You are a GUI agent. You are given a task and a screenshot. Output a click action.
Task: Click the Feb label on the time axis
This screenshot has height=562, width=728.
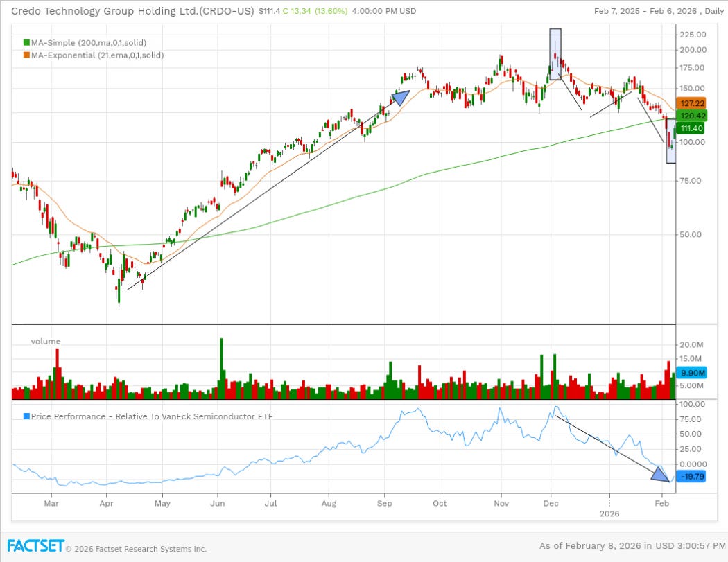tap(661, 503)
